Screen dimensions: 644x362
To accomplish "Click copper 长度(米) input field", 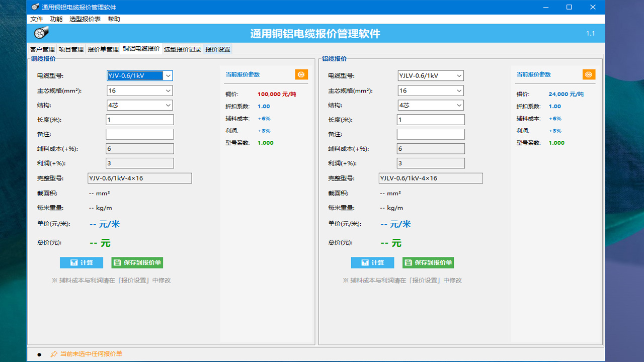I will (x=140, y=120).
